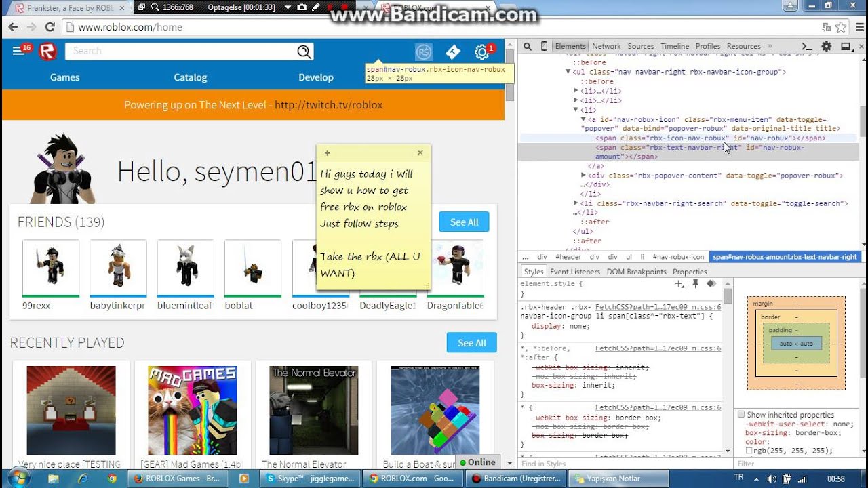The width and height of the screenshot is (868, 488).
Task: Open DevTools settings gear
Action: point(827,46)
